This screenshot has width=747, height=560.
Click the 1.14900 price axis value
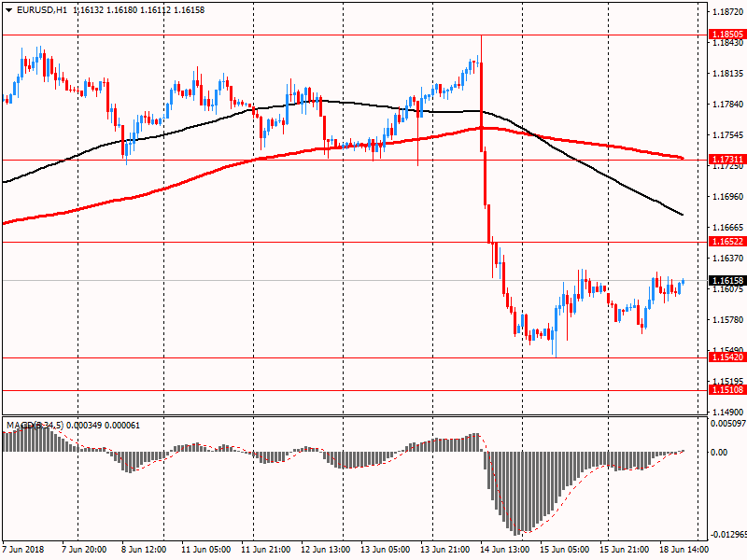727,412
